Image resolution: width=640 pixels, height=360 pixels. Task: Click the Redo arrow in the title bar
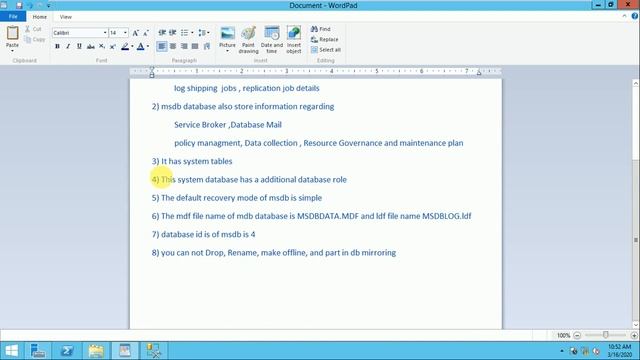tap(40, 5)
